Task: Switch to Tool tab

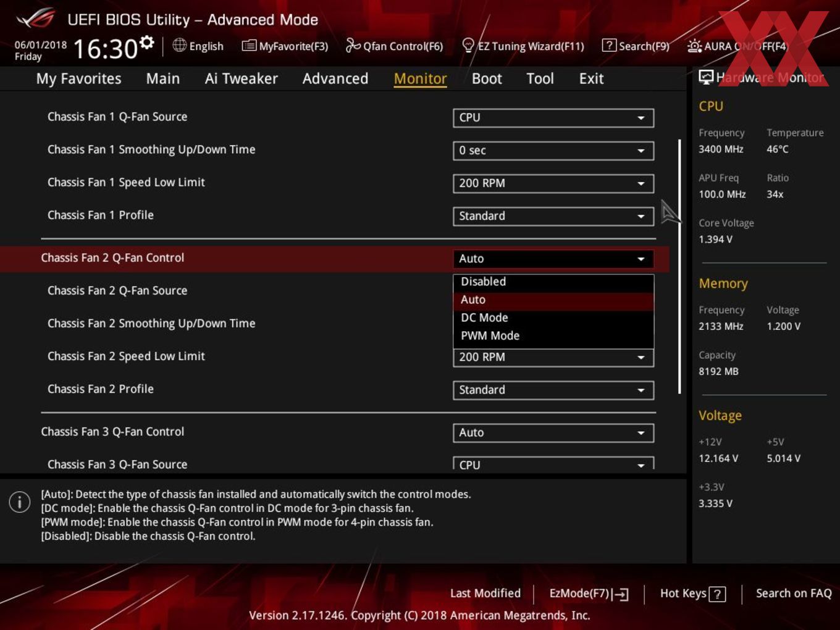Action: point(540,78)
